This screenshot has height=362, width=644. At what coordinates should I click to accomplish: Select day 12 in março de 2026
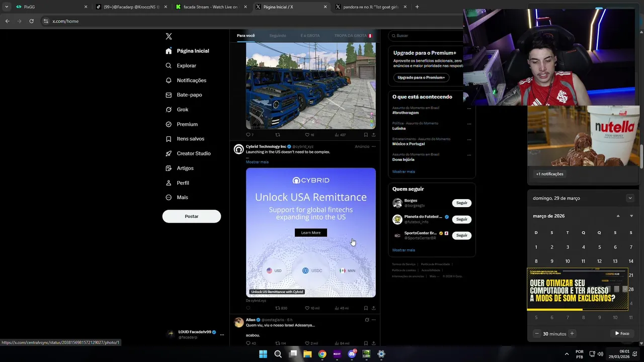[599, 261]
